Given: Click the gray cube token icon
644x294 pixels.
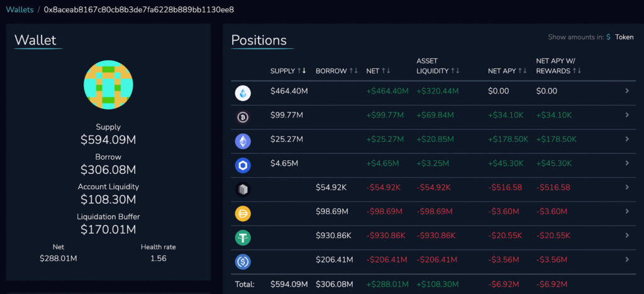Looking at the screenshot, I should (243, 190).
